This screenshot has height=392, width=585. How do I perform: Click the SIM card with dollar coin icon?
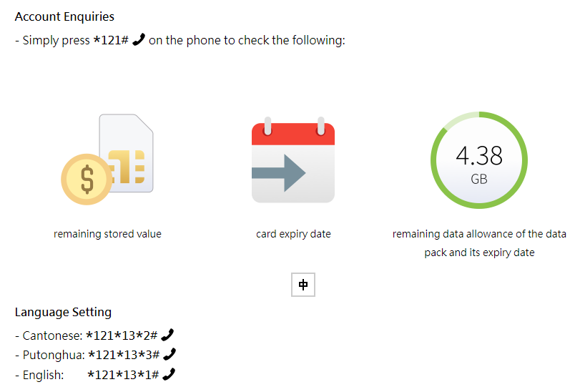click(x=107, y=160)
